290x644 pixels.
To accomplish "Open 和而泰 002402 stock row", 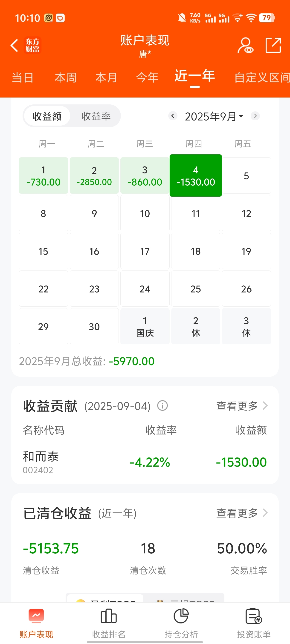I will tap(145, 462).
